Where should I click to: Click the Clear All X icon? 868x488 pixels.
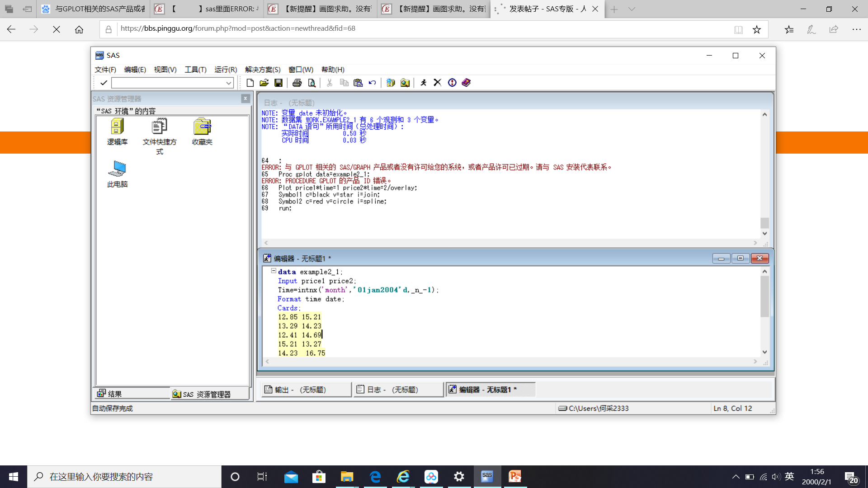pos(437,83)
